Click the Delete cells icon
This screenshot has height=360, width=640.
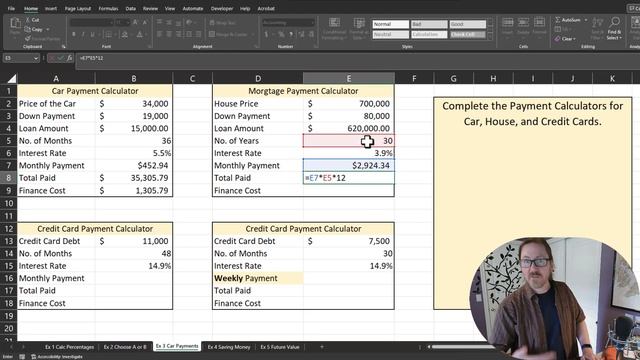[x=523, y=22]
